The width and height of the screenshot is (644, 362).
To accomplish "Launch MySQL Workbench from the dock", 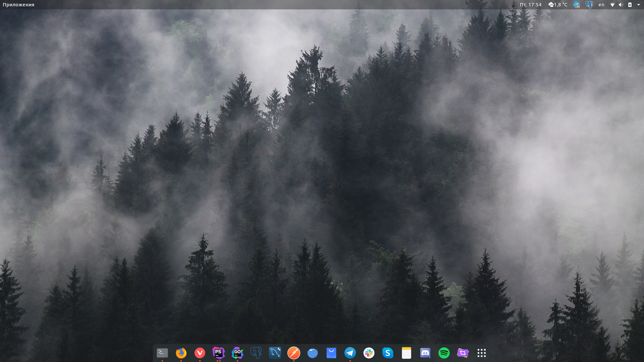I will (275, 353).
